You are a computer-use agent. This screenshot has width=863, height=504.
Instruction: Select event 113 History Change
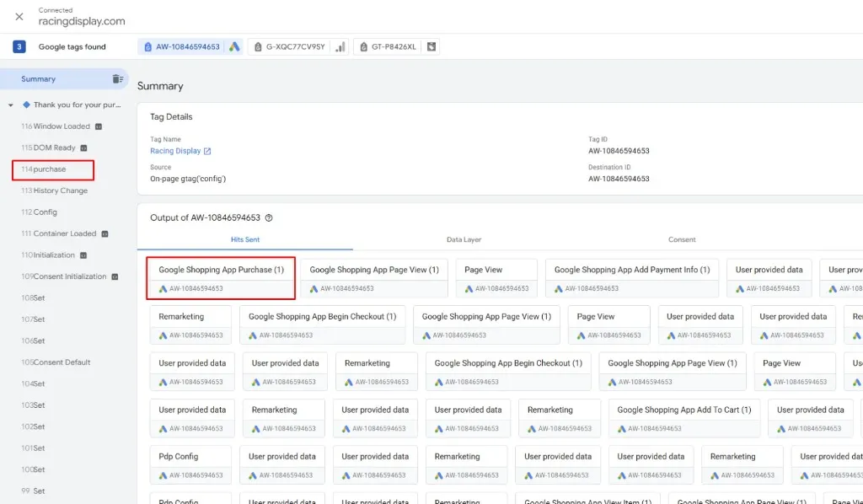(x=54, y=190)
